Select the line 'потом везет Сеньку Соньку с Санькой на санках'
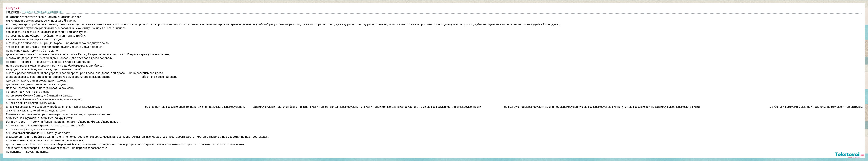This screenshot has width=868, height=161. [x=39, y=95]
